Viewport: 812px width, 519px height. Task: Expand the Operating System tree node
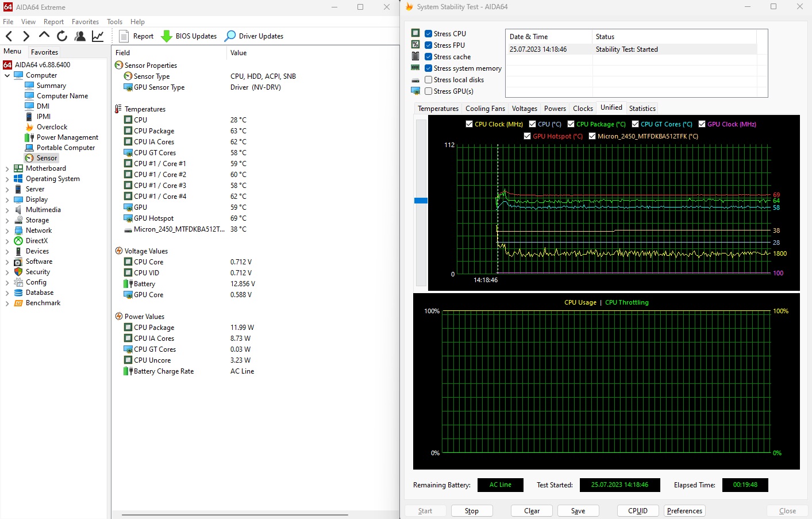tap(7, 179)
